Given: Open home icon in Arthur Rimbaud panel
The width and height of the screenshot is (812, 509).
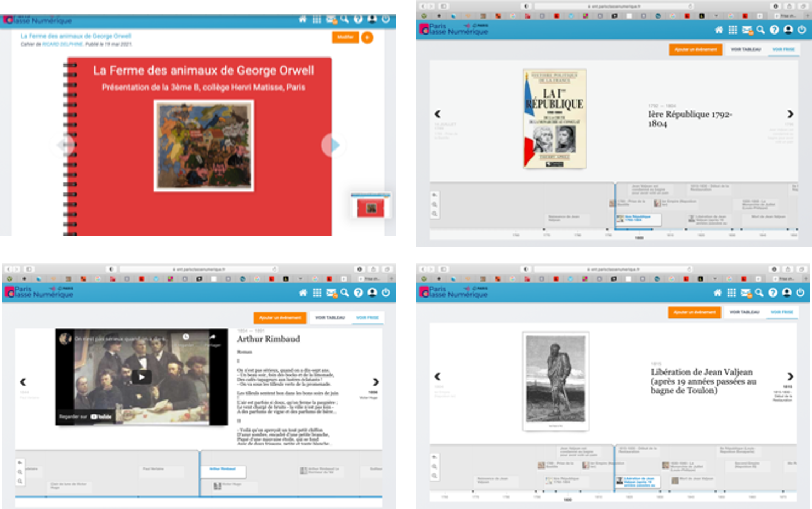Looking at the screenshot, I should coord(303,293).
